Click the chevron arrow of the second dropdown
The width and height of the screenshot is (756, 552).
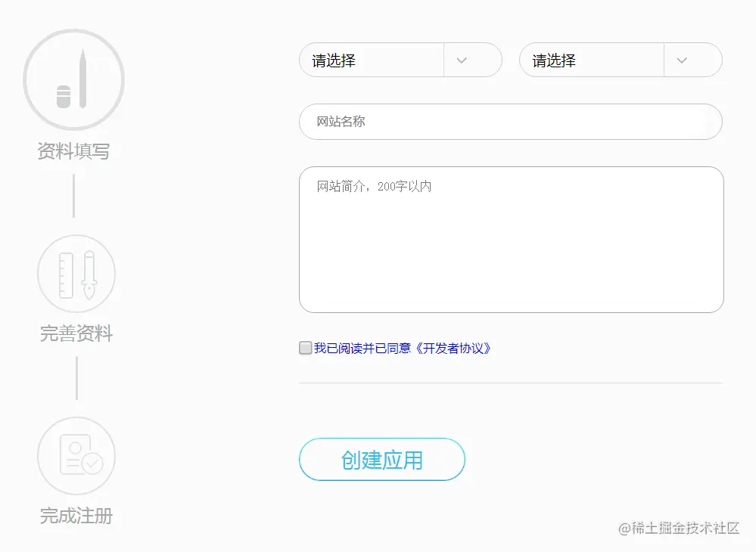click(x=682, y=60)
